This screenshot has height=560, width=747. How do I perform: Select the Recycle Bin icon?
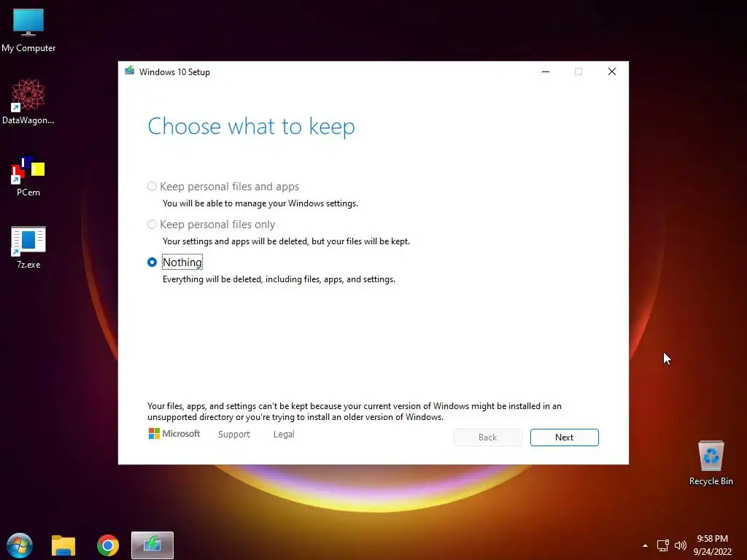pos(711,463)
